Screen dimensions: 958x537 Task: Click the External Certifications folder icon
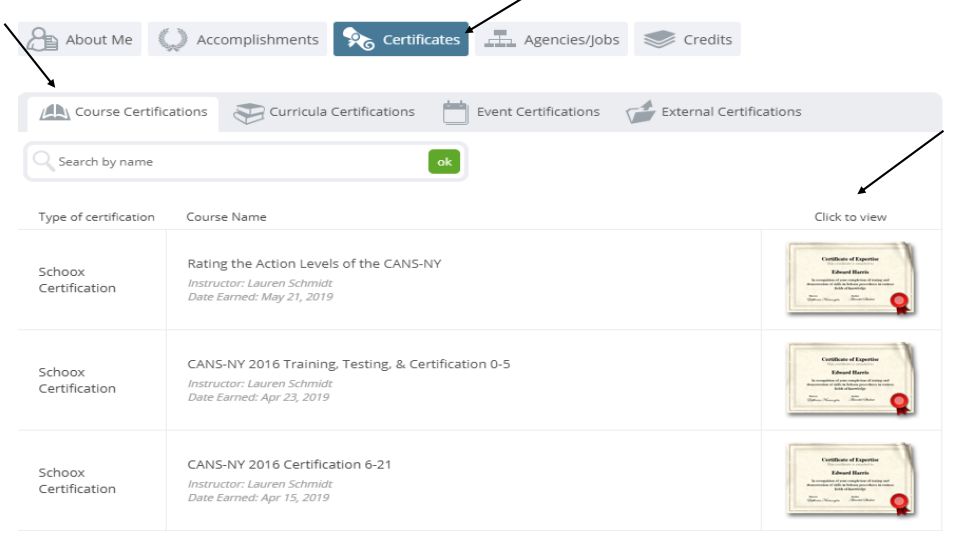(x=640, y=113)
